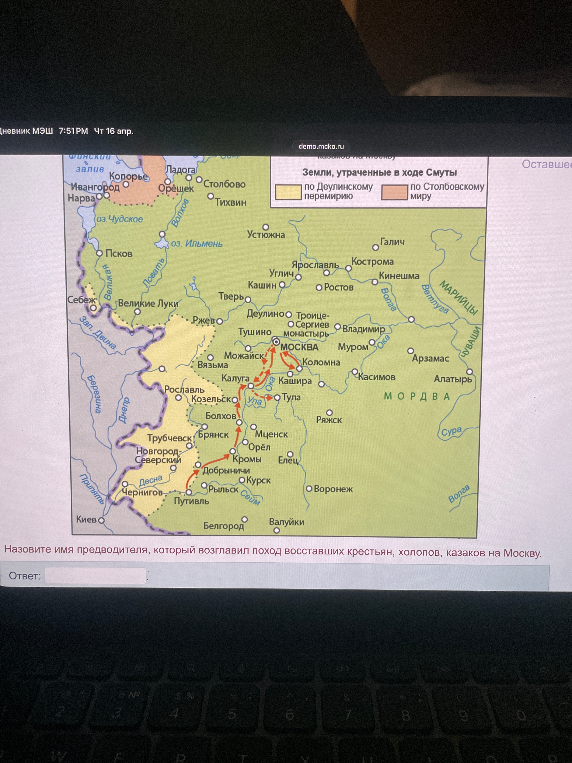Viewport: 572px width, 763px height.
Task: Click the Владимир label on the map
Action: coord(363,329)
